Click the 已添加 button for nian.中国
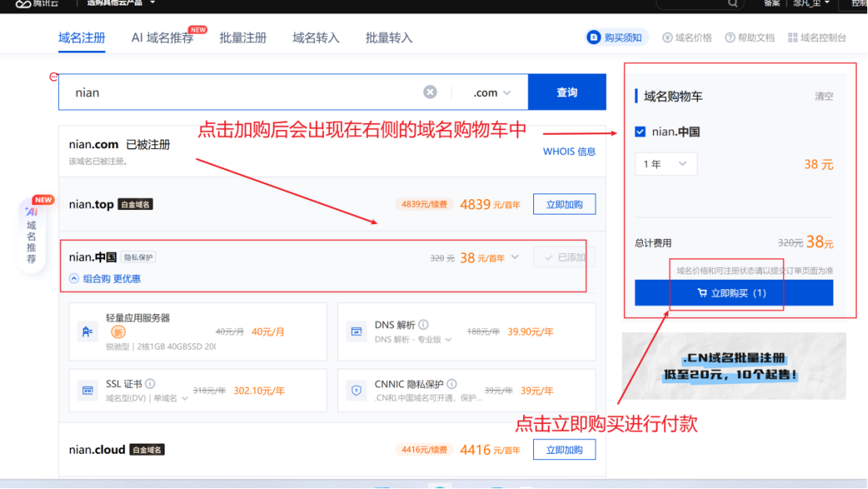The image size is (868, 489). click(564, 257)
